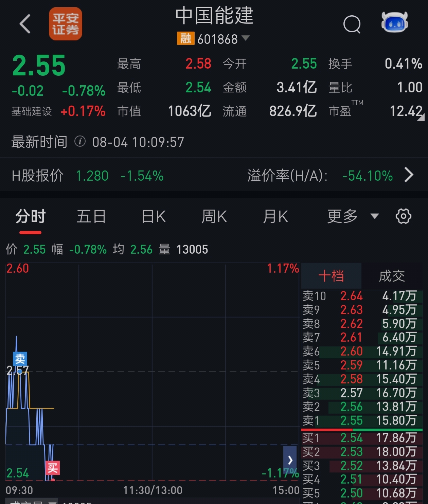This screenshot has width=428, height=504.
Task: Select 买4 row at 2.51
Action: coord(362,479)
